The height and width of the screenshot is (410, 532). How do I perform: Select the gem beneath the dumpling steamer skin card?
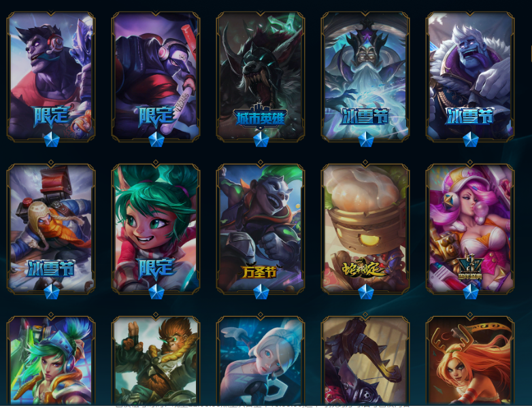(x=366, y=292)
